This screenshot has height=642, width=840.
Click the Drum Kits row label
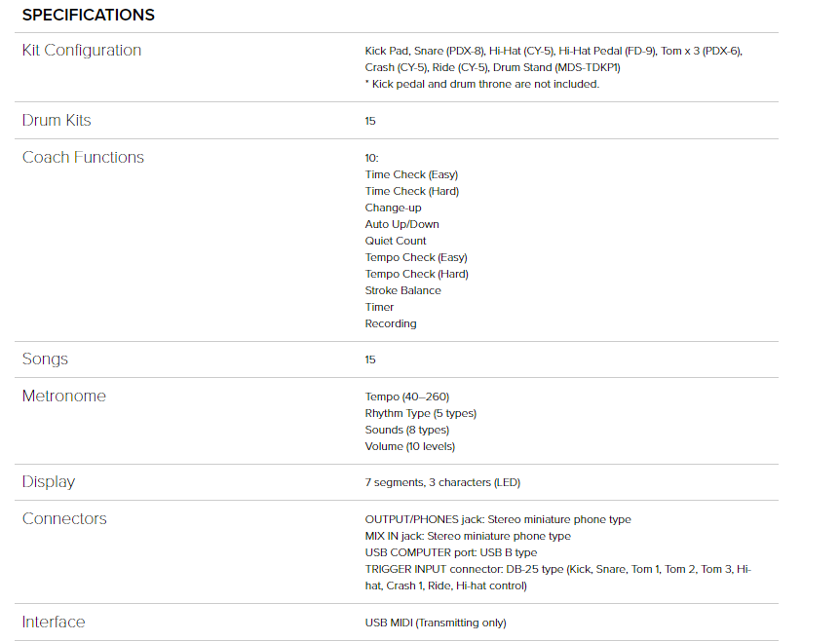(57, 121)
